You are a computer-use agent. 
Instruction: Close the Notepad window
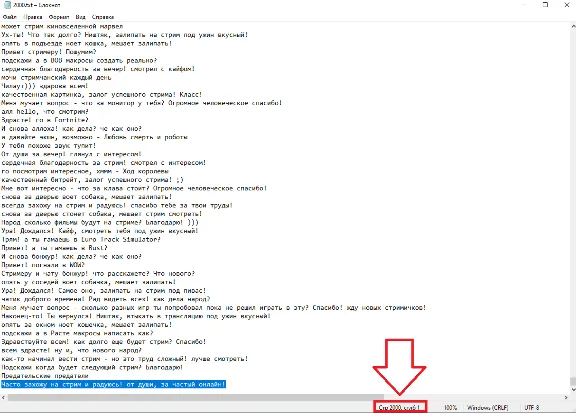(x=567, y=5)
